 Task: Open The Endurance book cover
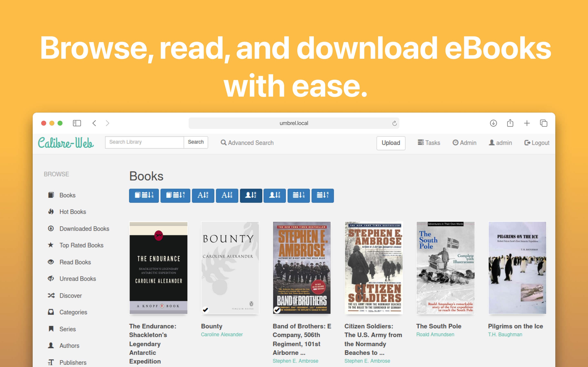[x=158, y=268]
